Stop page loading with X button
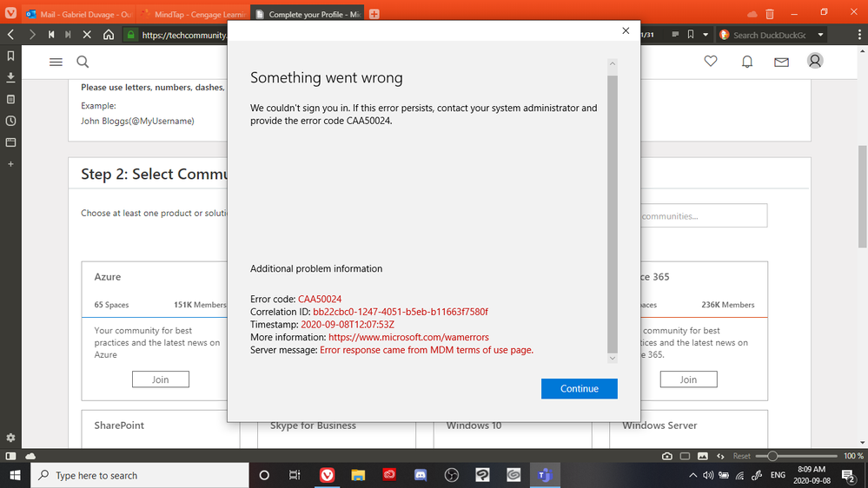The height and width of the screenshot is (488, 868). click(87, 35)
